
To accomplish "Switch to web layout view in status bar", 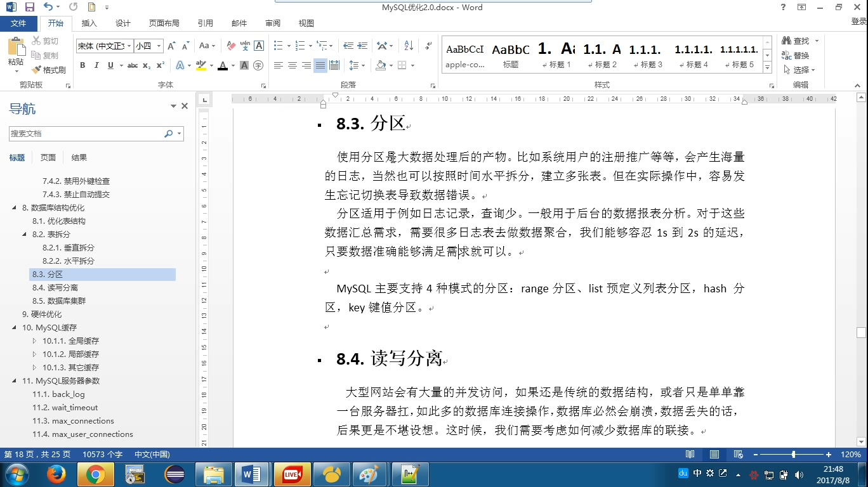I will pos(739,455).
